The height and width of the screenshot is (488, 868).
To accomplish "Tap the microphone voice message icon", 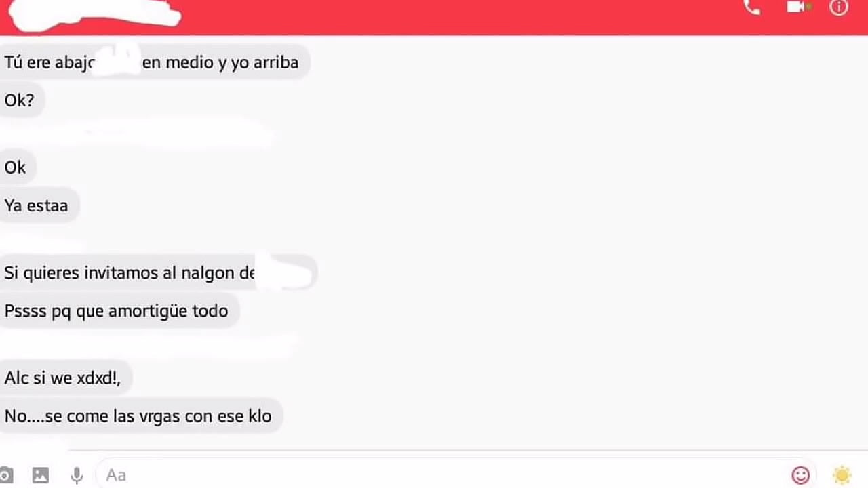I will pos(77,475).
